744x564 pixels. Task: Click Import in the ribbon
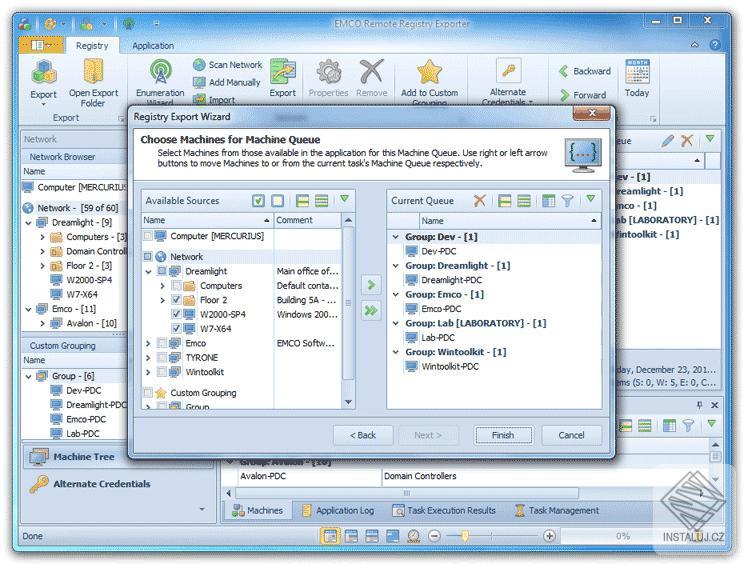tap(214, 100)
